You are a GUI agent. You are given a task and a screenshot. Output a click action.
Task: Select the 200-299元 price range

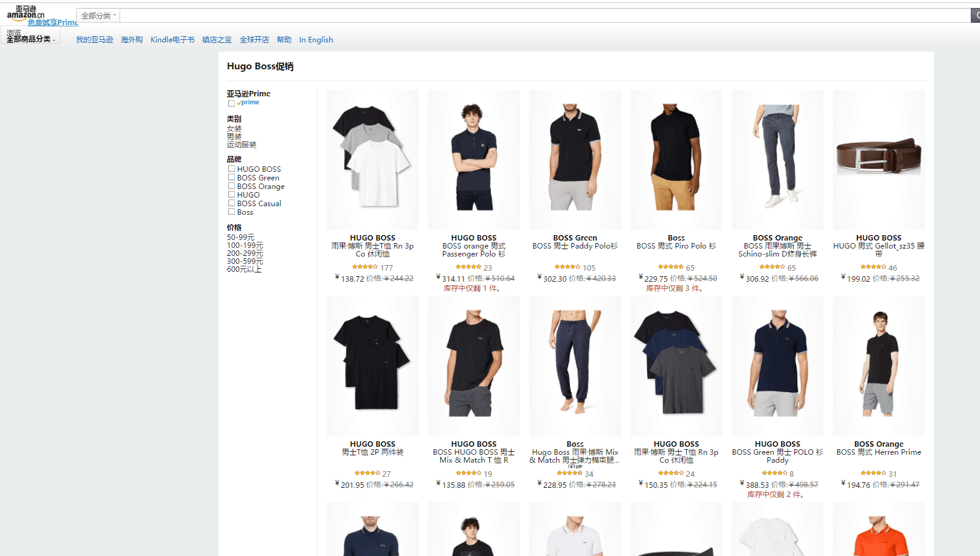245,253
